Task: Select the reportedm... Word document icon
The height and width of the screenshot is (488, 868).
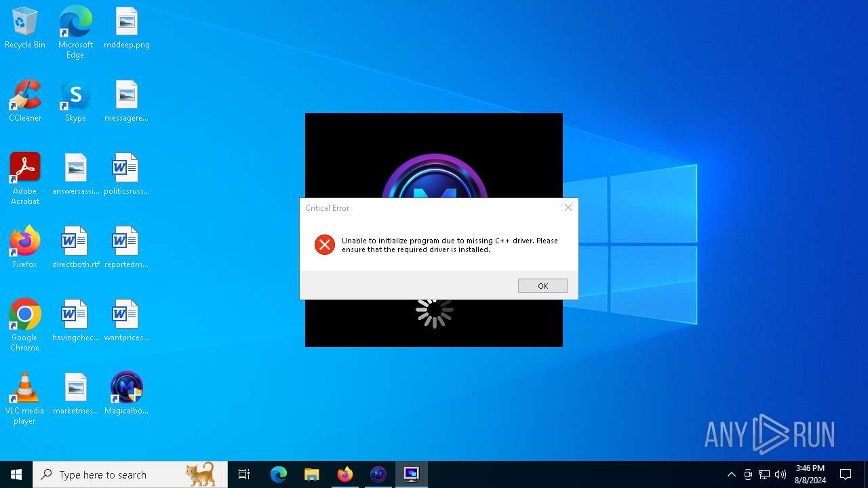Action: pos(127,248)
